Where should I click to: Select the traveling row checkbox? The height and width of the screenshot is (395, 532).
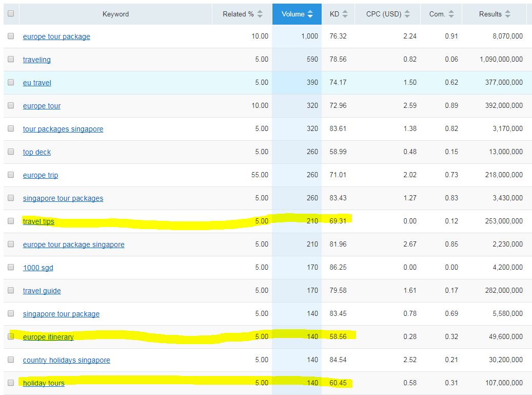point(11,59)
